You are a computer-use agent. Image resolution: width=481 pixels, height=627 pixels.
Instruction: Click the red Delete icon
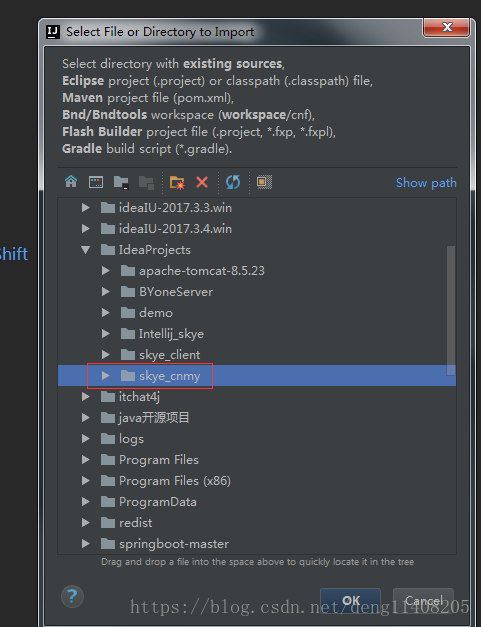[x=202, y=182]
